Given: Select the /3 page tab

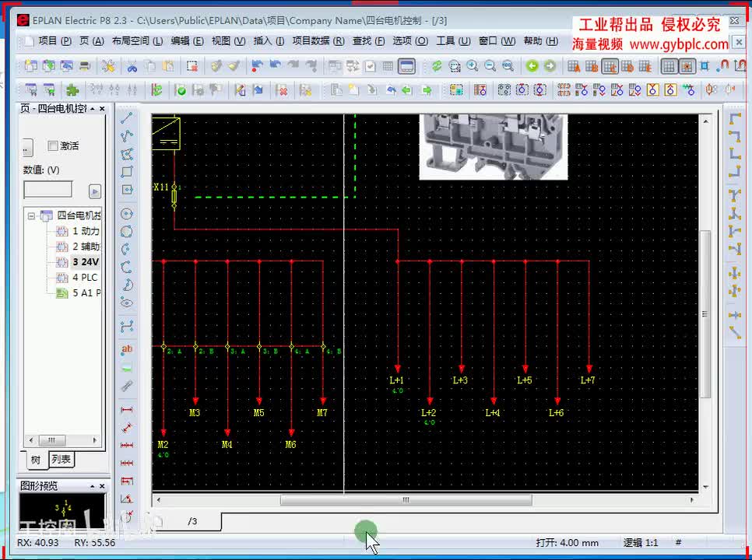Looking at the screenshot, I should (192, 521).
